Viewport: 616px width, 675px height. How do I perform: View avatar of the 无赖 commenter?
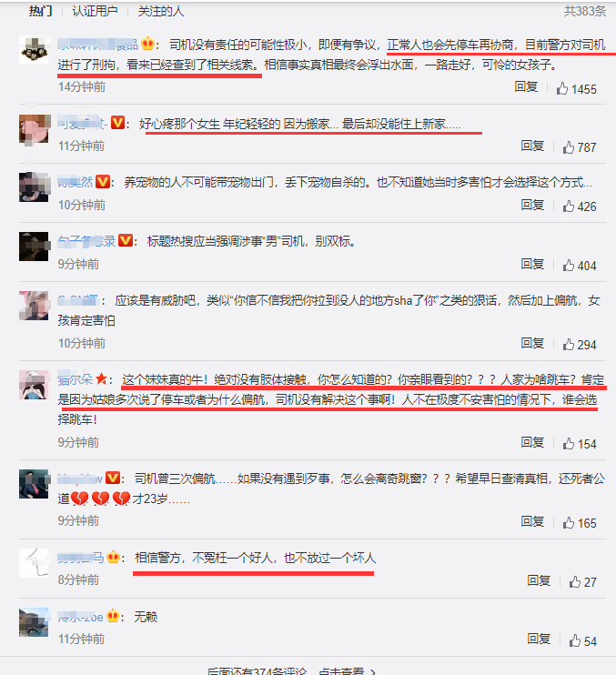point(34,622)
